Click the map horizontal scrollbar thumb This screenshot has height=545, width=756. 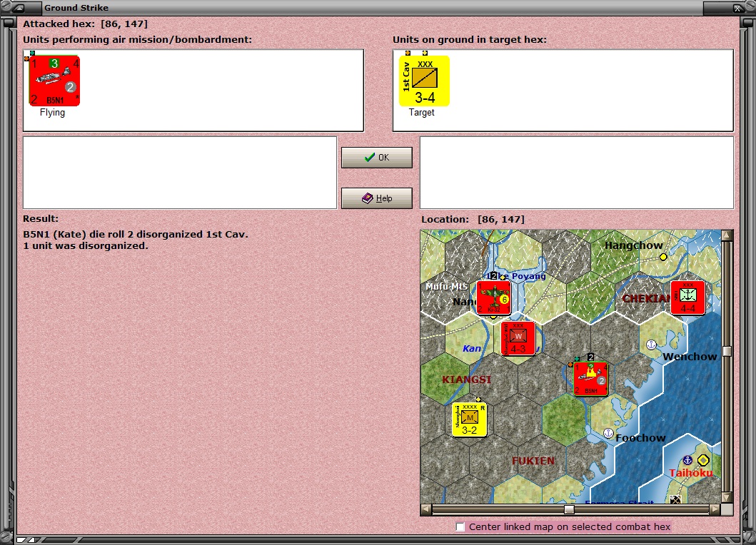[x=569, y=509]
